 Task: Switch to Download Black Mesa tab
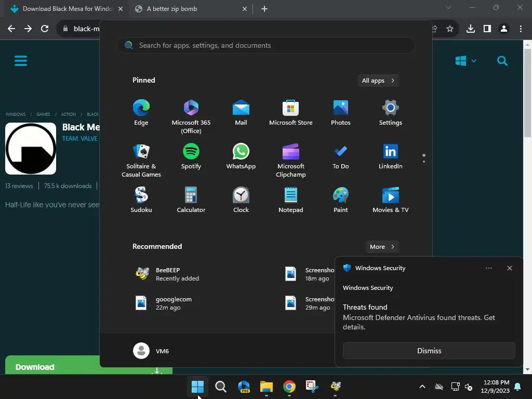[x=66, y=9]
